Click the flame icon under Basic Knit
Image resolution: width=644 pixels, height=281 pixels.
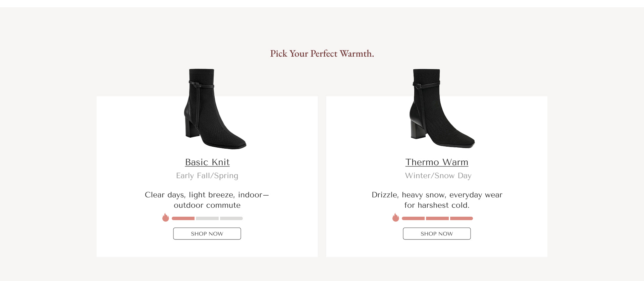(165, 217)
